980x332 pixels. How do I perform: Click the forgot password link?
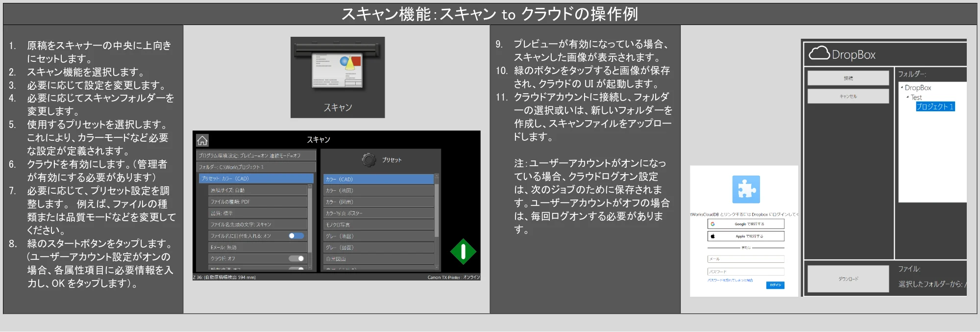tap(730, 281)
